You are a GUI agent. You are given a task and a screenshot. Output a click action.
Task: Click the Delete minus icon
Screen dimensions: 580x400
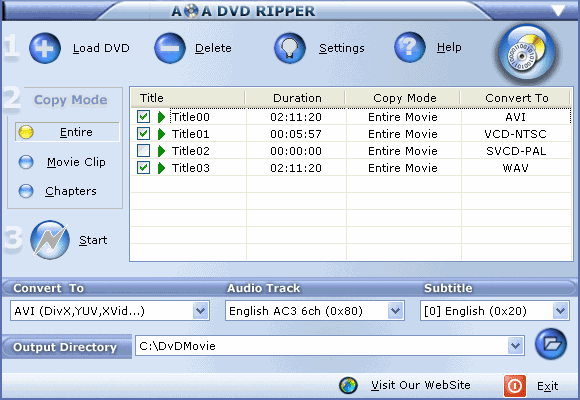170,48
